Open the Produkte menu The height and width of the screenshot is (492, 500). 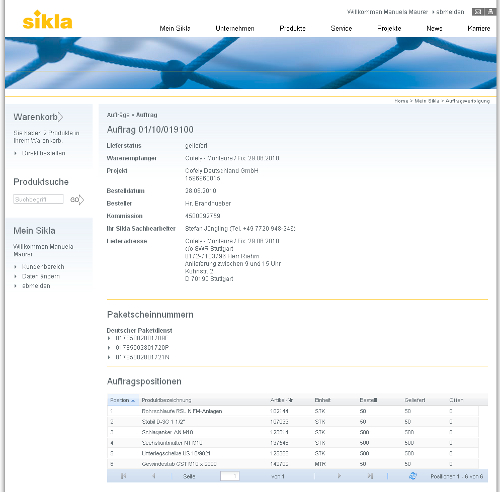point(292,28)
